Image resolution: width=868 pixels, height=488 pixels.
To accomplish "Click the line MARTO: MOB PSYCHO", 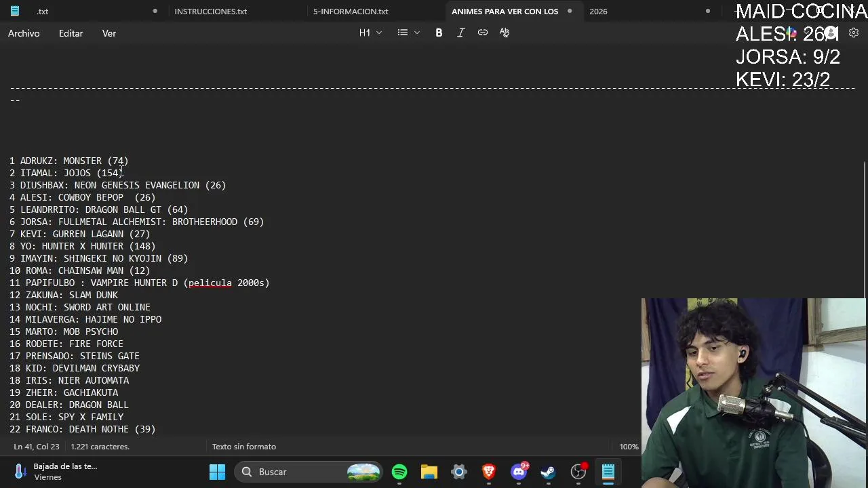I will point(64,331).
